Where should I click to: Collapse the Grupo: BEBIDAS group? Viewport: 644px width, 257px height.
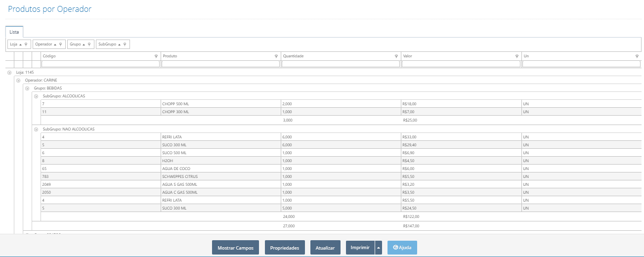pyautogui.click(x=27, y=88)
